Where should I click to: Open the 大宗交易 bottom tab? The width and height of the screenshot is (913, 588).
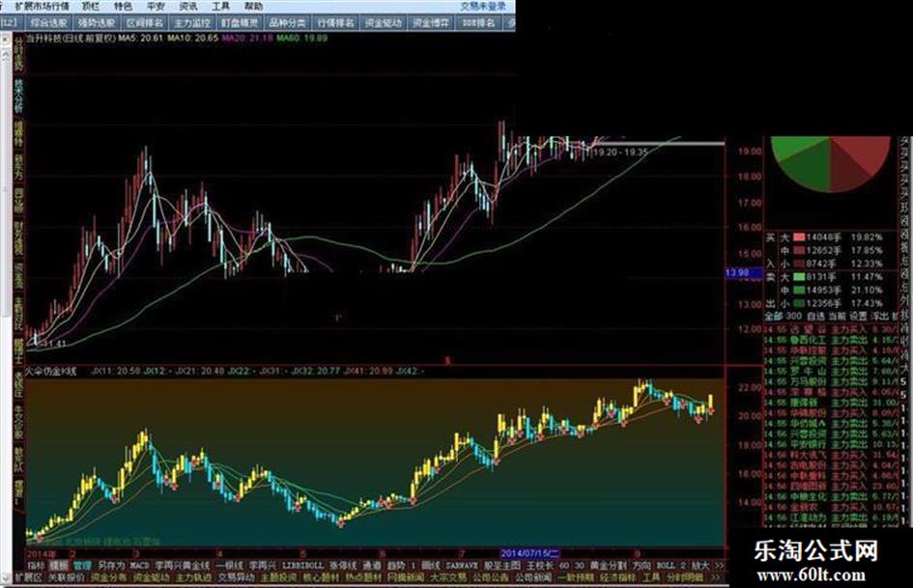447,577
